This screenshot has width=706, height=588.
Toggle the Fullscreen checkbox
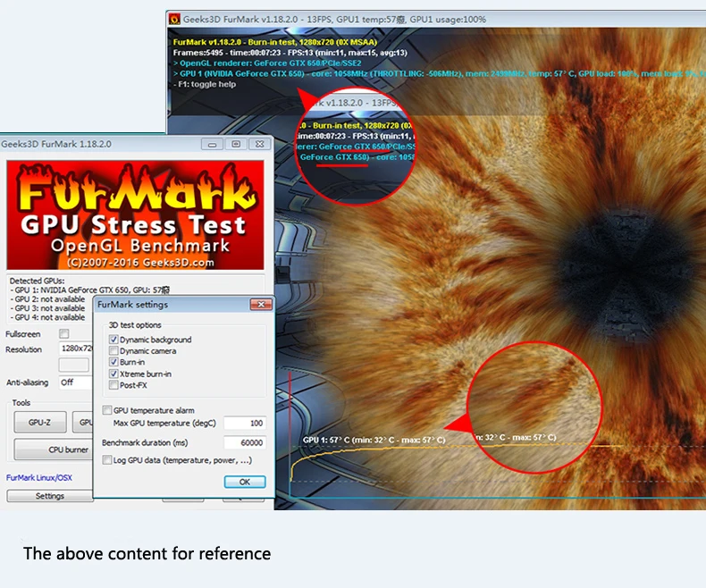click(x=64, y=333)
